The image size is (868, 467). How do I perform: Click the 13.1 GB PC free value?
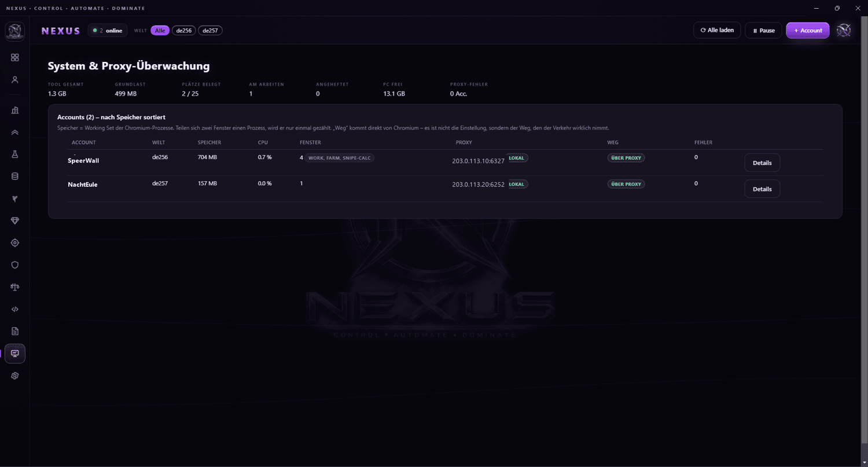[x=394, y=93]
